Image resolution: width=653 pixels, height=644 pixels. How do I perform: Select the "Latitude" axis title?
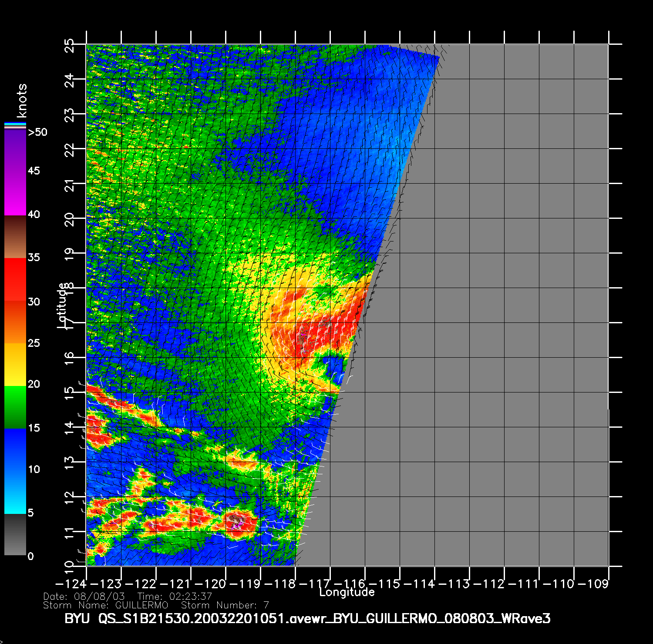[x=63, y=305]
